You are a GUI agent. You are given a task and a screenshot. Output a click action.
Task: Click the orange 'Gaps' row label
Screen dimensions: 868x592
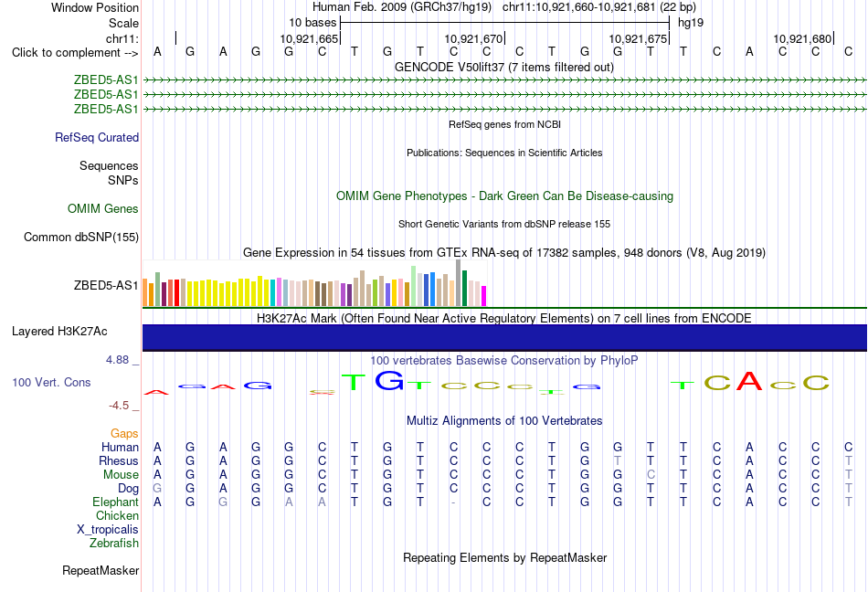[124, 433]
